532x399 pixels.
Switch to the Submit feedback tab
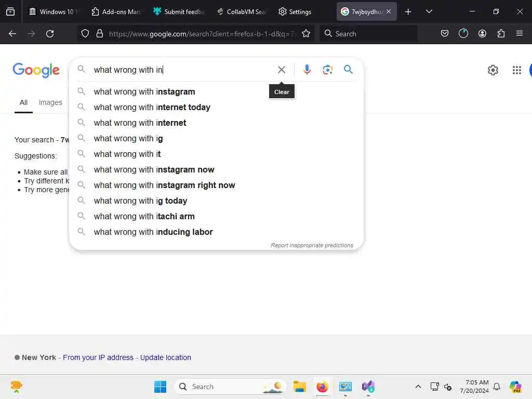click(x=179, y=11)
